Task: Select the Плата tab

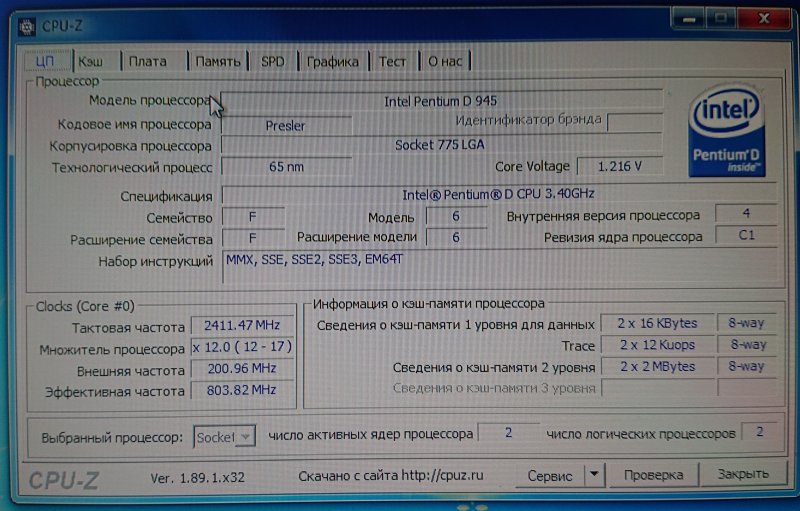Action: click(x=148, y=61)
